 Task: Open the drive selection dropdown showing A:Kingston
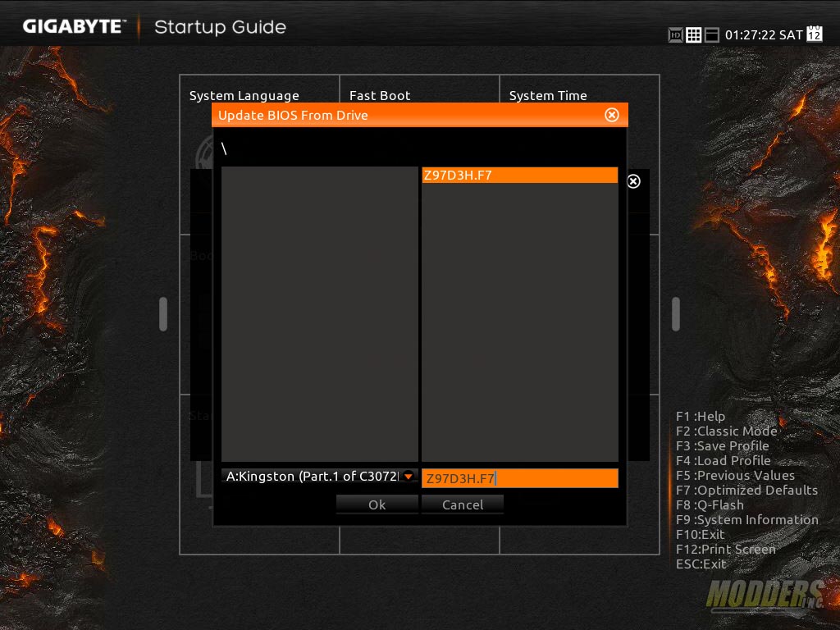tap(408, 476)
